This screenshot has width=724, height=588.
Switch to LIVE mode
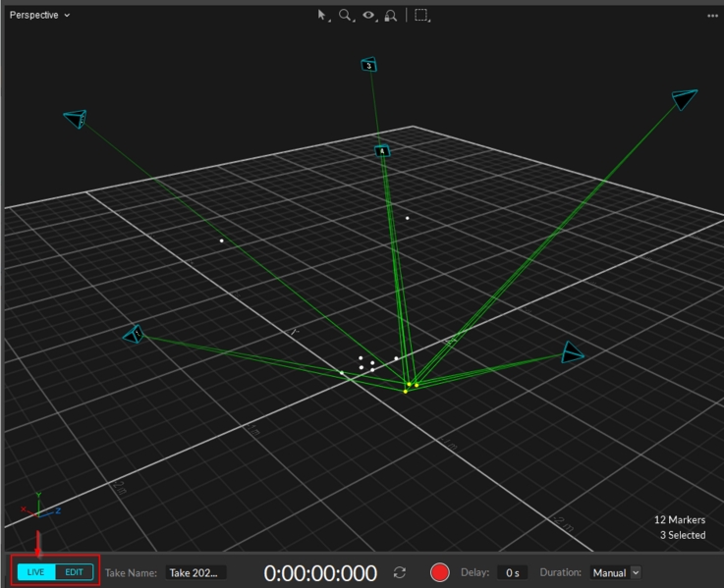(x=36, y=572)
